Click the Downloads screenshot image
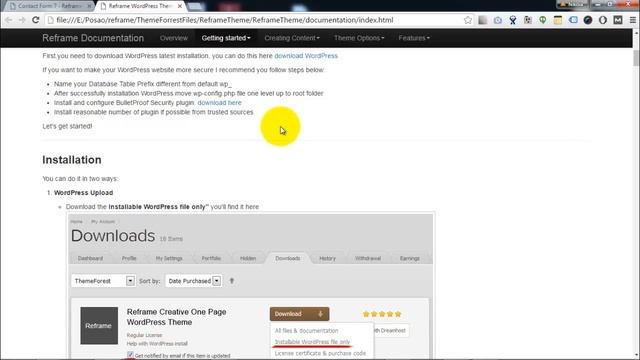Screen dimensions: 640x360 [x=251, y=286]
